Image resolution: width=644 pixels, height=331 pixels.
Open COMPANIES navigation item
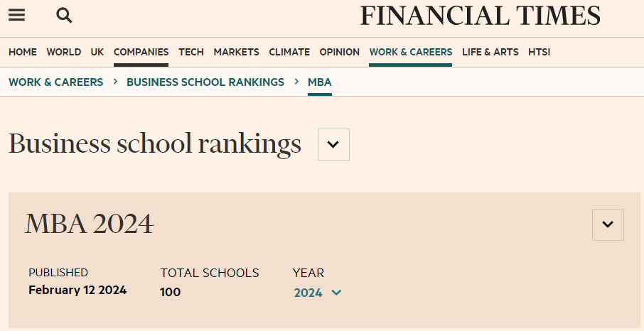[141, 52]
